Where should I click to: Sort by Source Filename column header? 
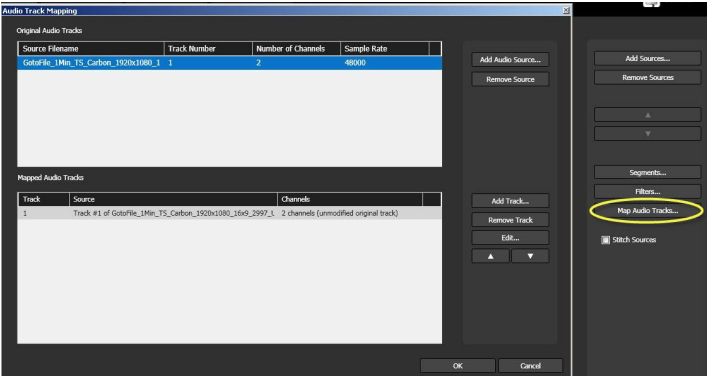[91, 49]
